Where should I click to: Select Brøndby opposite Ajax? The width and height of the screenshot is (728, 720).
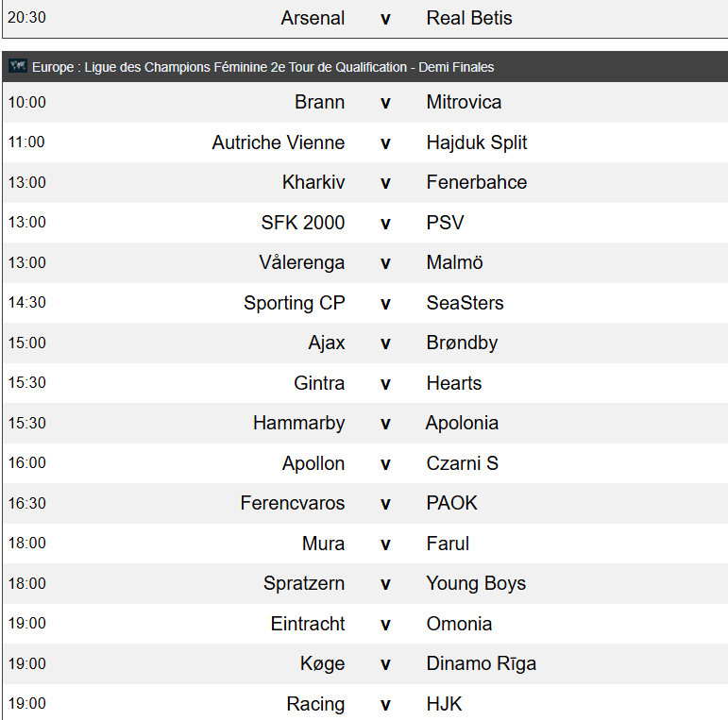click(x=462, y=343)
